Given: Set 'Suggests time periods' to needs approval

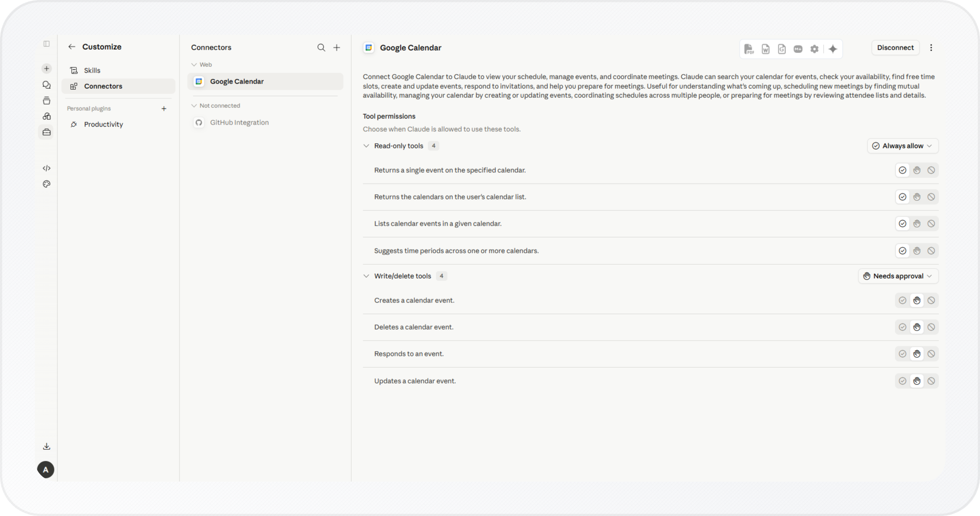Looking at the screenshot, I should [x=917, y=251].
